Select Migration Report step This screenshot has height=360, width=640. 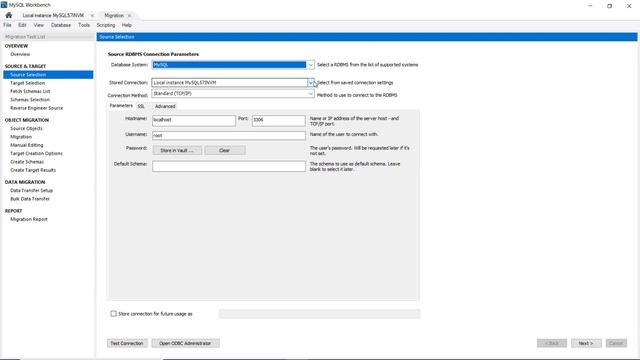tap(29, 220)
